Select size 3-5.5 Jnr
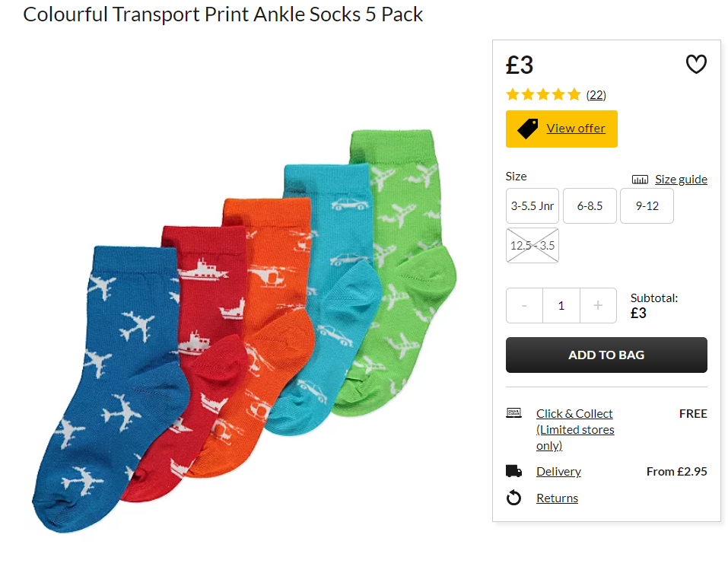This screenshot has height=573, width=728. (x=532, y=205)
